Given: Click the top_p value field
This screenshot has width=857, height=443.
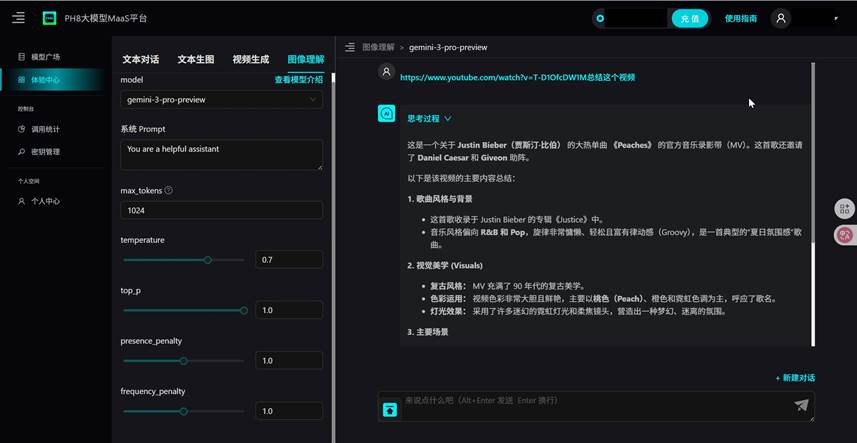Looking at the screenshot, I should (x=289, y=310).
